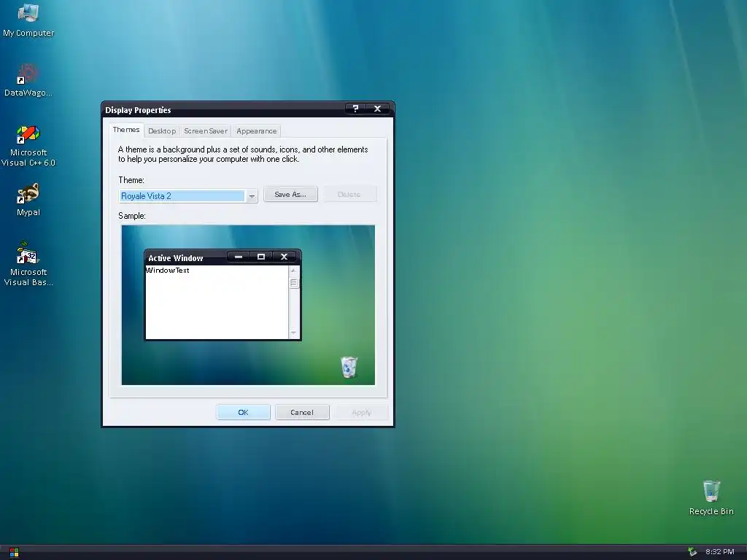Open Microsoft Visual C++ 6.0 shortcut
The height and width of the screenshot is (560, 747).
pos(28,146)
